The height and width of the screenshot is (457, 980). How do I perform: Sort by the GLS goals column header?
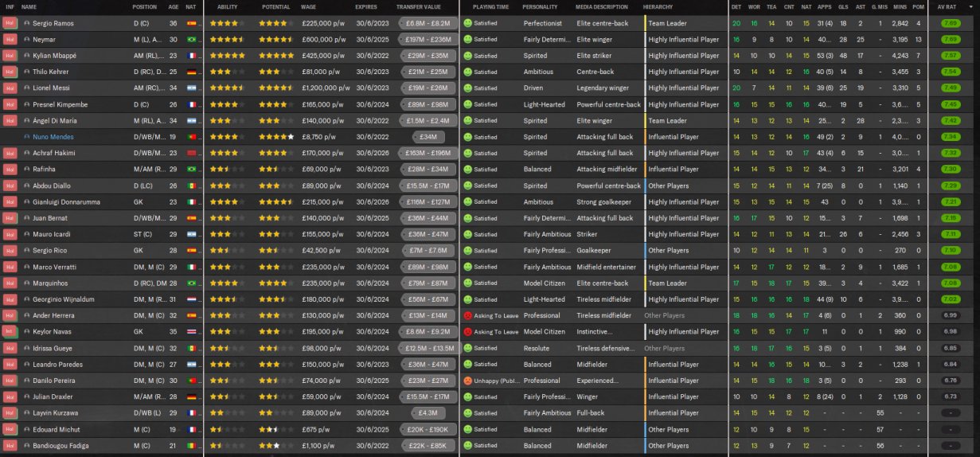click(842, 7)
